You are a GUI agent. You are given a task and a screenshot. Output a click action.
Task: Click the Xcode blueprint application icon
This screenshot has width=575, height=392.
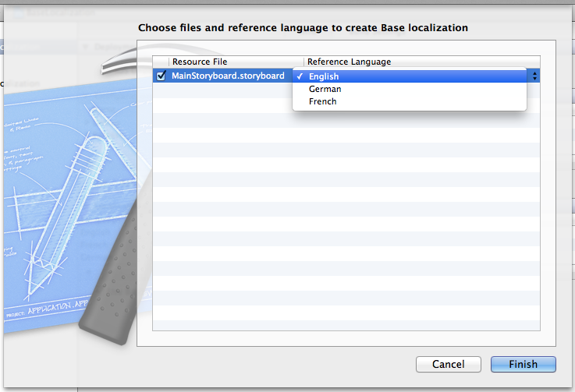(x=70, y=210)
